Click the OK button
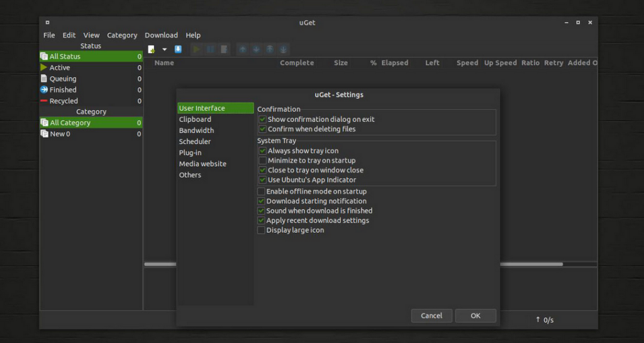644x343 pixels. (475, 315)
